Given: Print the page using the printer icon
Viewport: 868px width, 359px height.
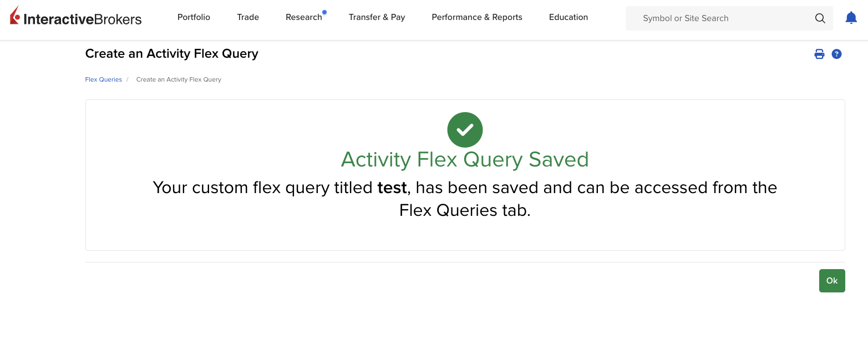Looking at the screenshot, I should pyautogui.click(x=819, y=54).
